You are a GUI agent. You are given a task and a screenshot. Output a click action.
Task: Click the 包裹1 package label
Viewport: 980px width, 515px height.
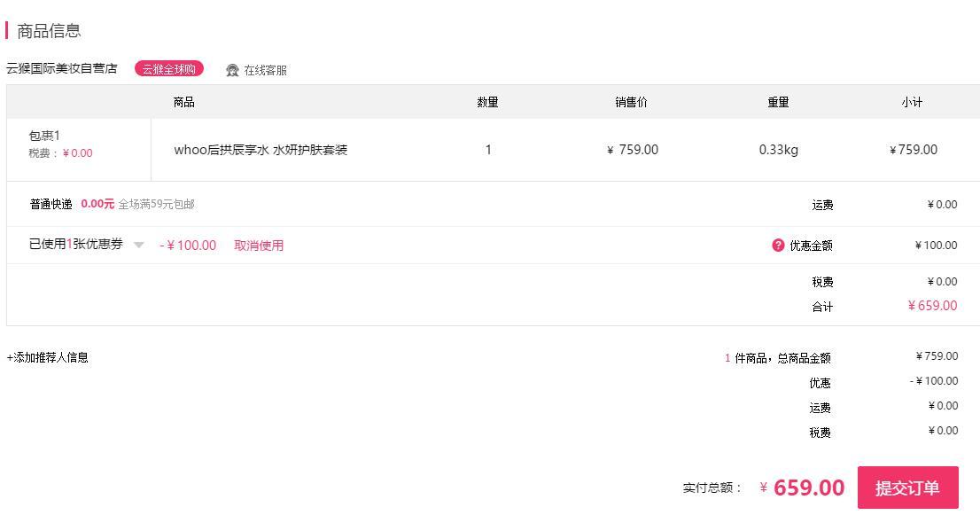pos(44,136)
